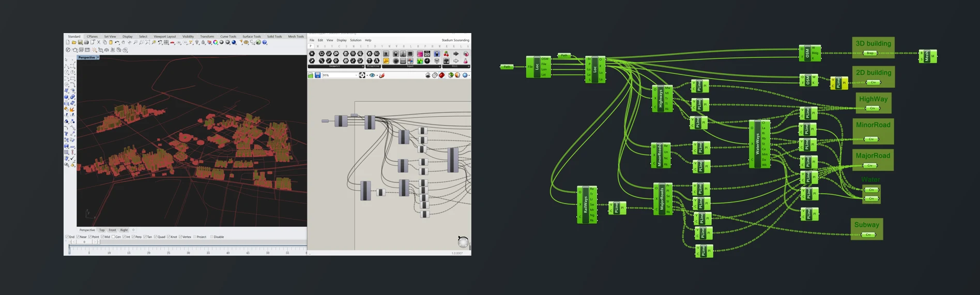Click the Zoom Extents frame icon in Grasshopper
This screenshot has width=980, height=295.
click(x=362, y=75)
